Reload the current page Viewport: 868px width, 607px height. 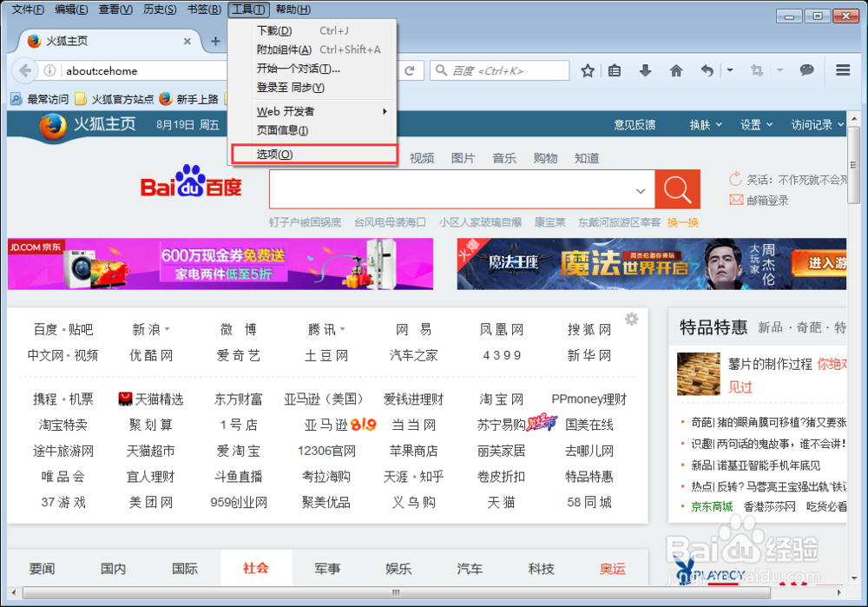pos(410,70)
